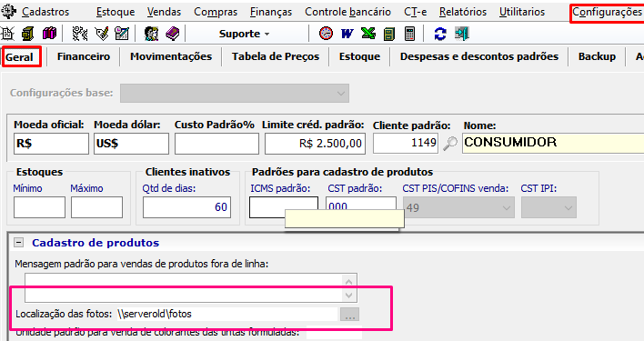Screen dimensions: 644x341
Task: Click the gear icon beside Cadastros menu
Action: point(8,12)
